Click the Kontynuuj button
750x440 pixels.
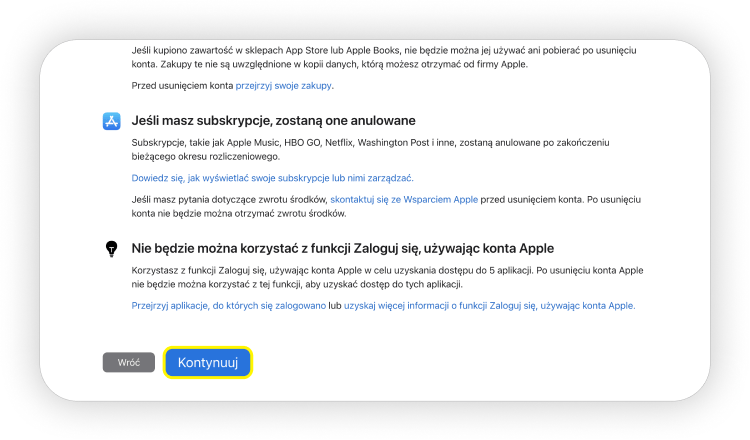point(208,363)
